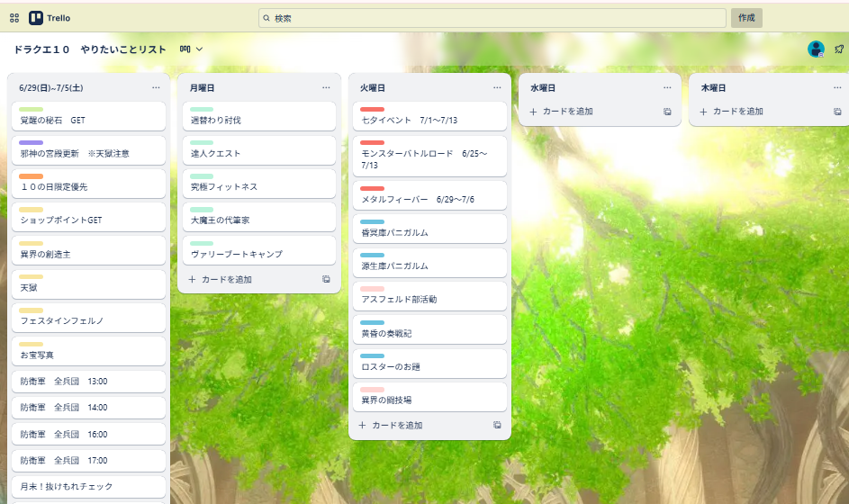Open the 黄昏の奏戦記 card

[430, 329]
